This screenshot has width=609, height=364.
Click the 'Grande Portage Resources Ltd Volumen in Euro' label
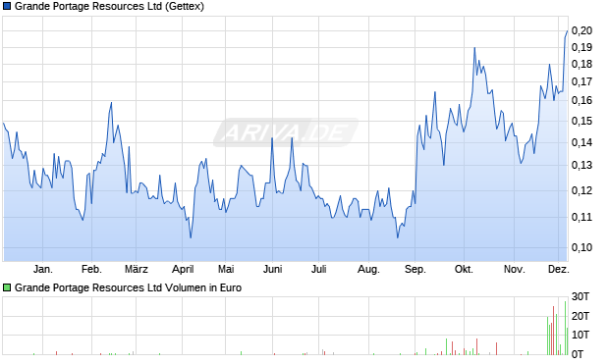pyautogui.click(x=128, y=287)
